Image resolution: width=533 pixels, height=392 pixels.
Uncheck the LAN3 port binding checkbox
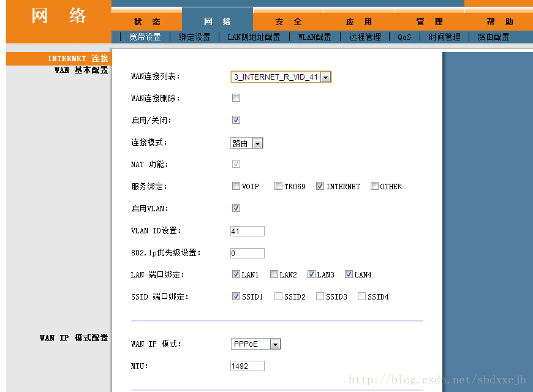[311, 274]
